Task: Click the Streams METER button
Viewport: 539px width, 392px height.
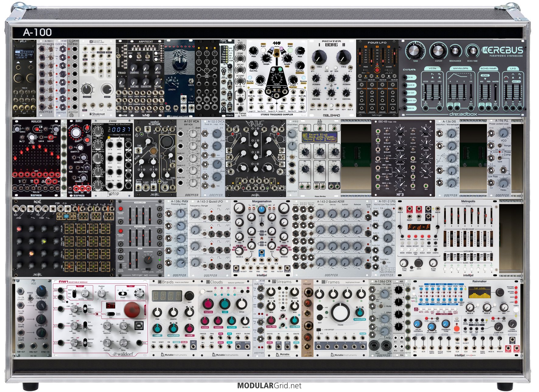Action: [283, 308]
